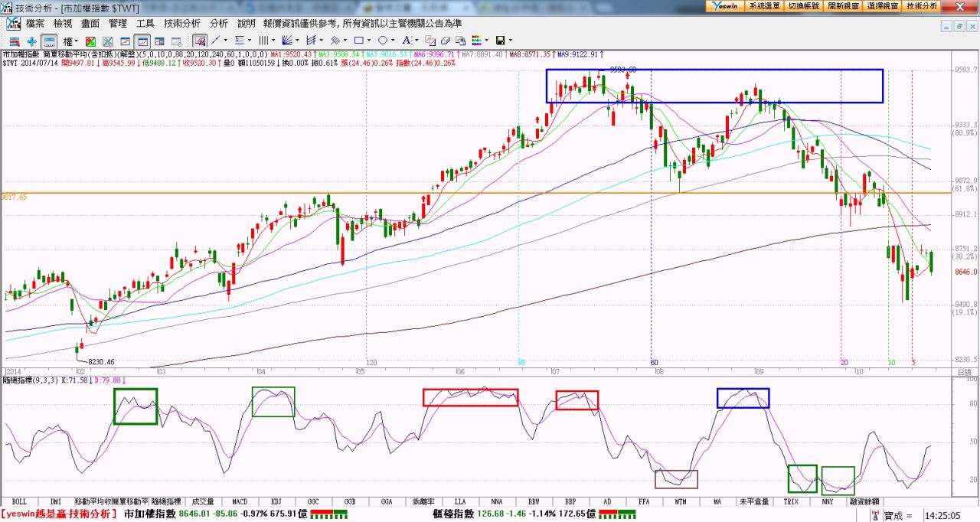
Task: Click the trend line drawing tool
Action: coord(216,41)
